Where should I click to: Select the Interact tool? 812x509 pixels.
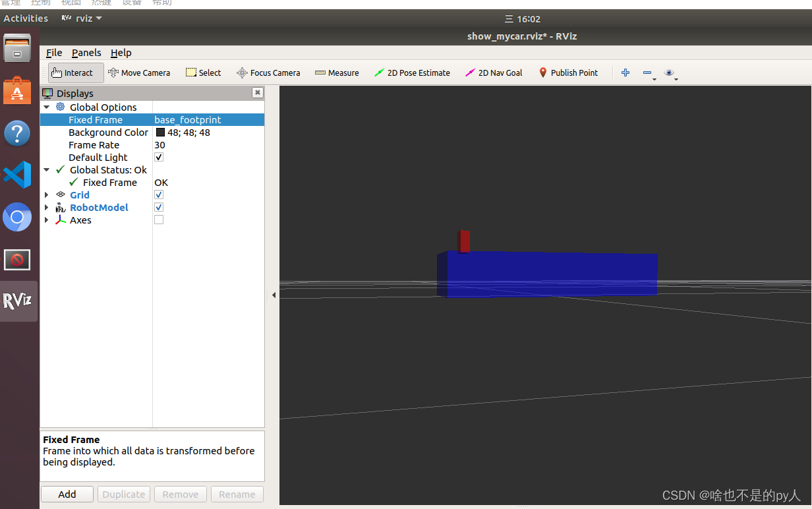coord(75,73)
